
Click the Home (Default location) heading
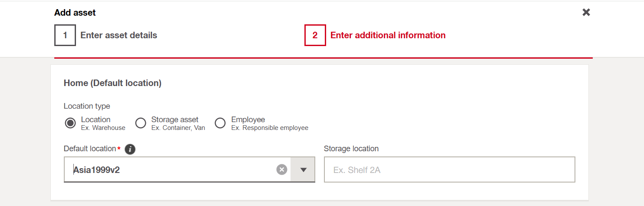112,83
